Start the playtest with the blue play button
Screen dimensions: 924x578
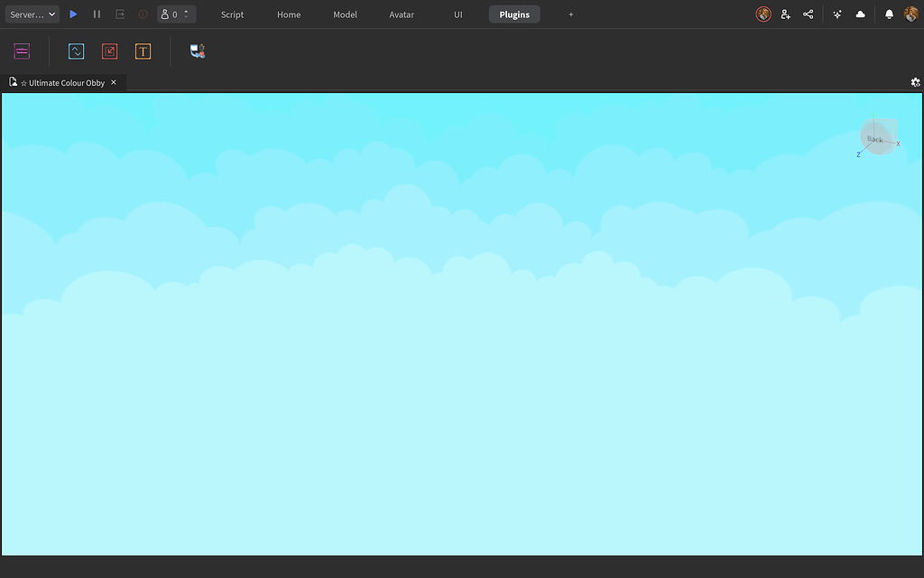click(73, 14)
